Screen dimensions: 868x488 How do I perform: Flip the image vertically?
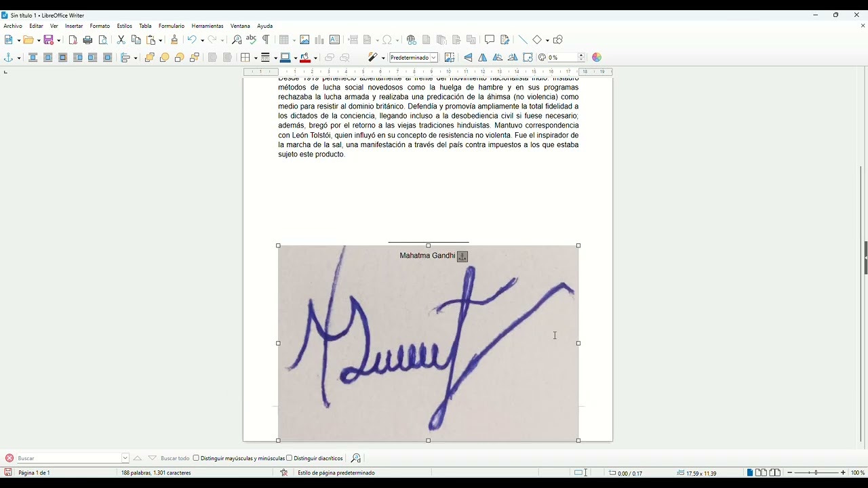(x=469, y=58)
